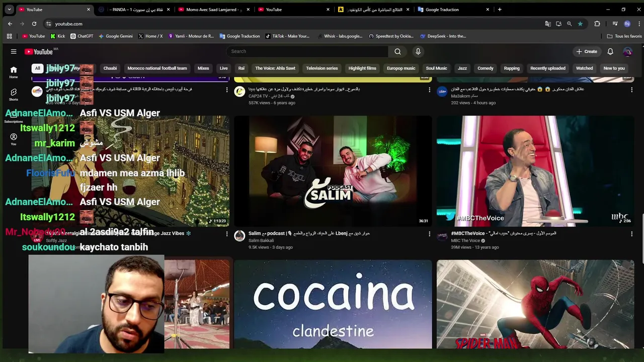Viewport: 644px width, 362px height.
Task: Click the magnifier search button
Action: click(397, 51)
